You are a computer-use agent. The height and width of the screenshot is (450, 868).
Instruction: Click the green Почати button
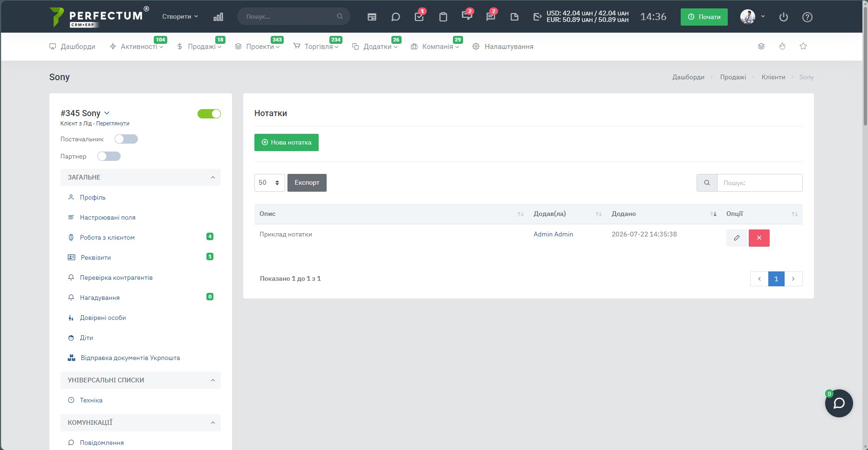point(704,17)
